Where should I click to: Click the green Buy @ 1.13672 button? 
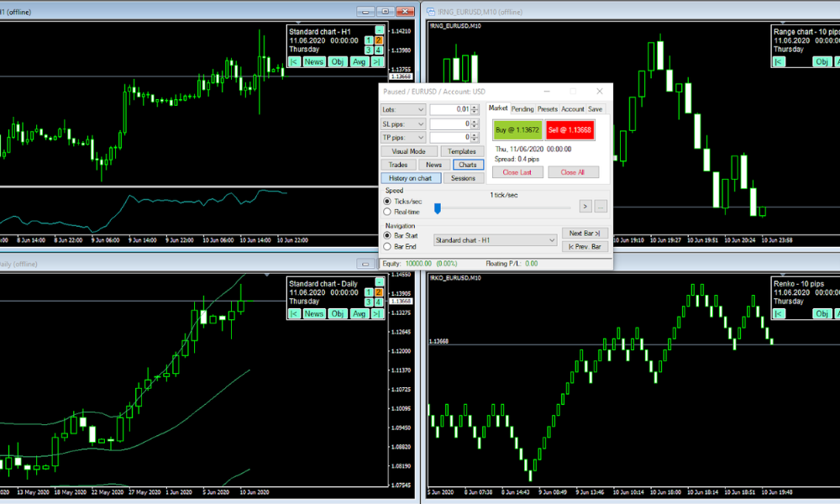pos(517,130)
